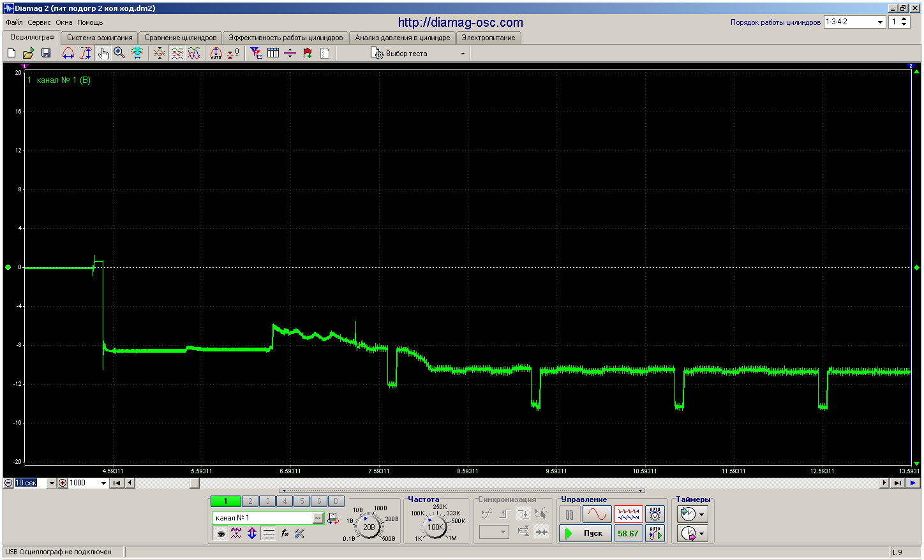Save the oscillogram with the floppy icon
The image size is (924, 560).
(46, 54)
